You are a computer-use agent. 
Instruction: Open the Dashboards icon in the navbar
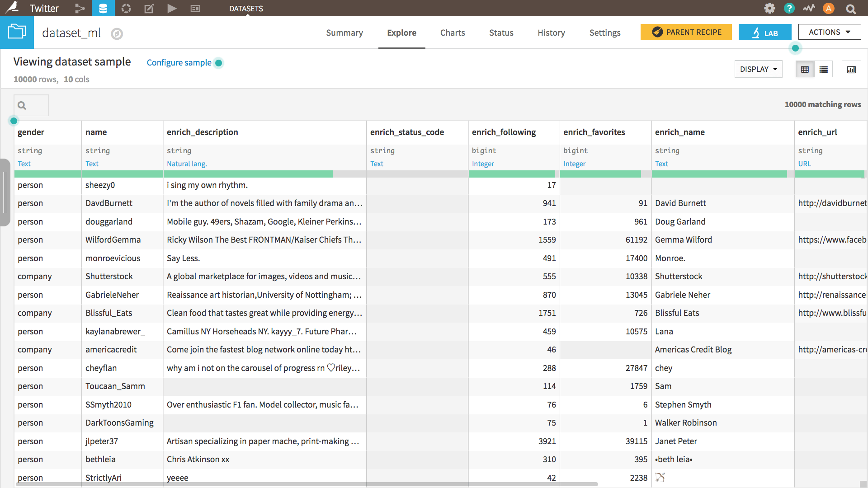(x=195, y=8)
